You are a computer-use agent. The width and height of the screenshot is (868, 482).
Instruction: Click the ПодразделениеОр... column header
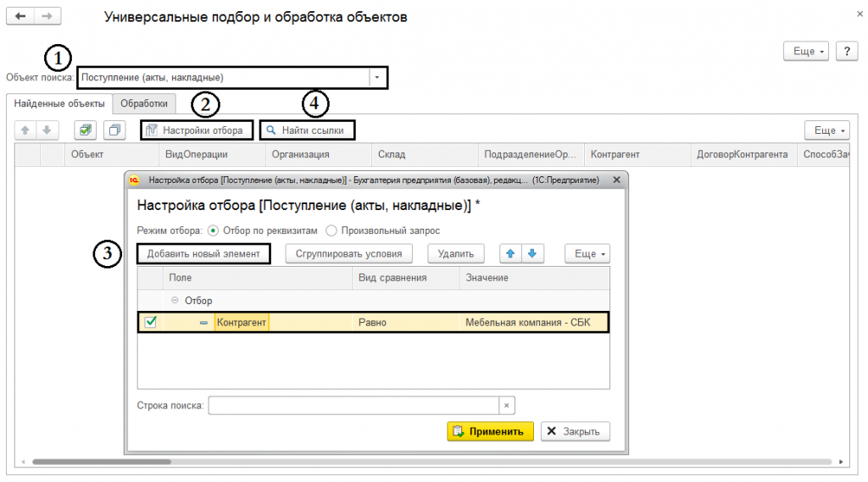coord(531,154)
